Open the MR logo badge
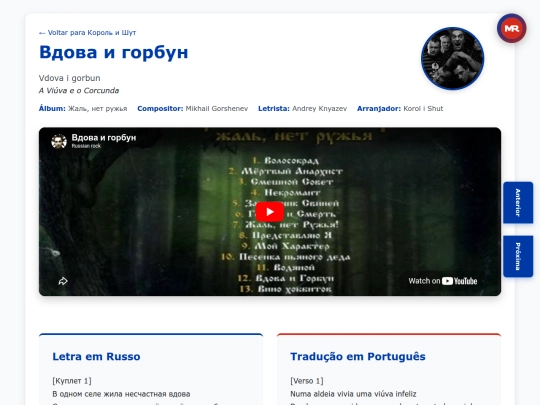This screenshot has height=405, width=540. click(511, 28)
